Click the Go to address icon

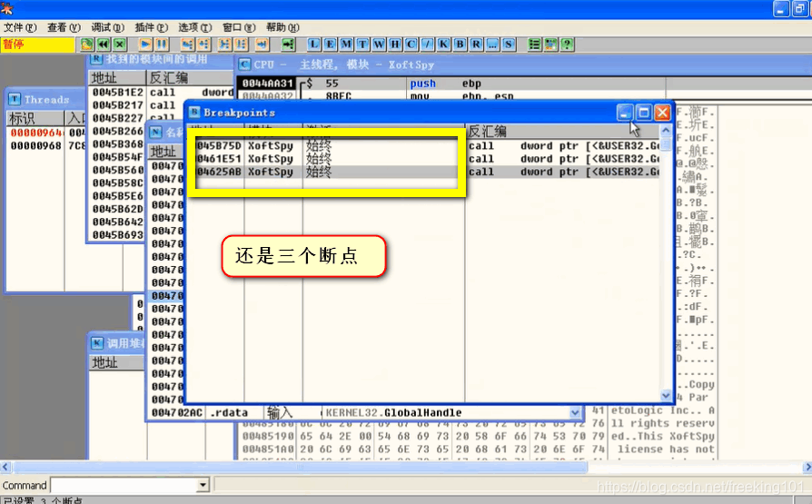coord(288,44)
